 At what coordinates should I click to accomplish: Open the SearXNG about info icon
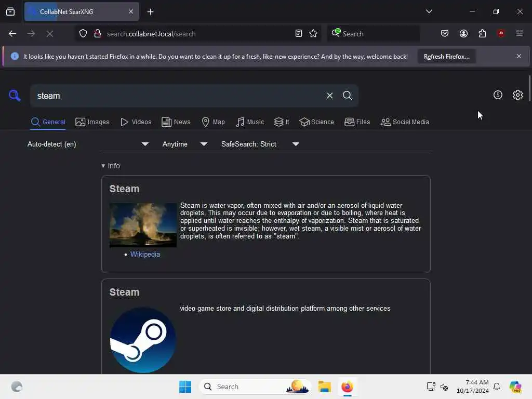coord(497,95)
